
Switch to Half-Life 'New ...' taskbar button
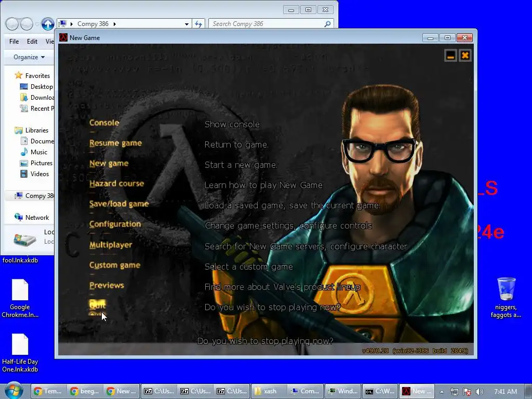(416, 391)
